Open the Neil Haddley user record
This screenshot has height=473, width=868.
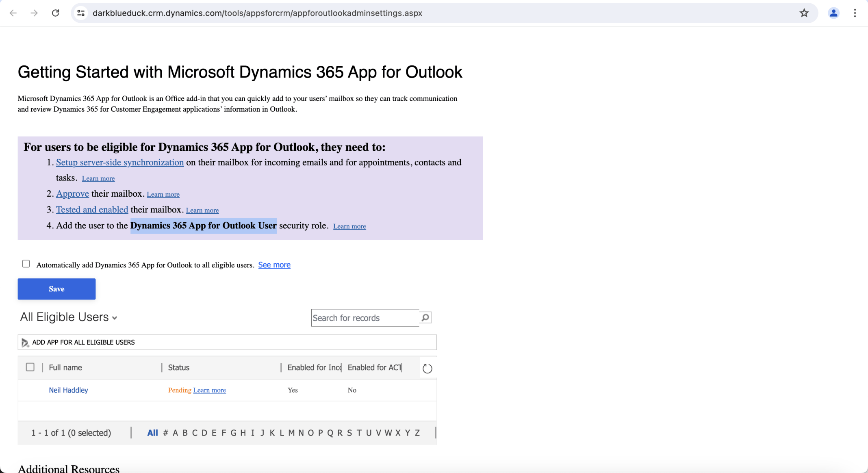[68, 390]
